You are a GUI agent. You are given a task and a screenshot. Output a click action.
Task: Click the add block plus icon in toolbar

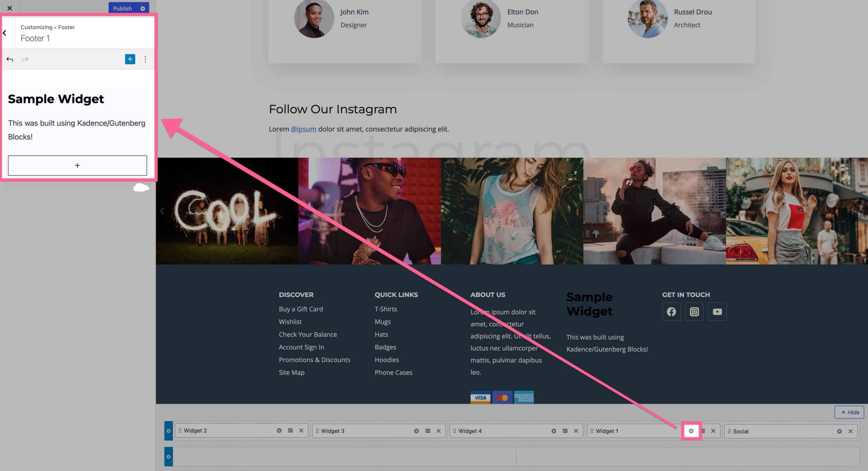tap(131, 59)
